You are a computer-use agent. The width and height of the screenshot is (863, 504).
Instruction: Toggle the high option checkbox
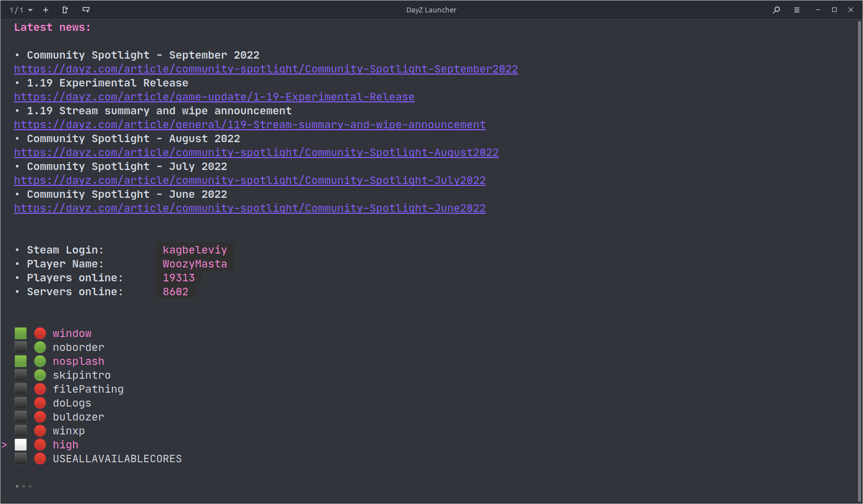point(20,444)
